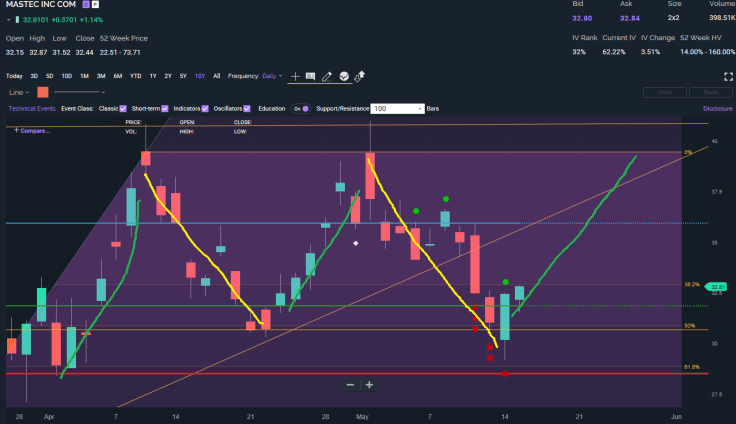
Task: Turn off the Education toggle switch
Action: 299,108
